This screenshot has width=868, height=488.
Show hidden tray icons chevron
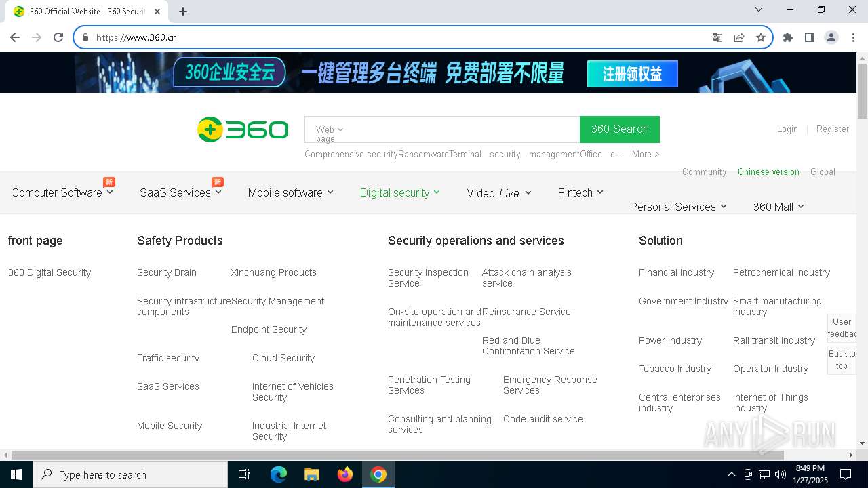pyautogui.click(x=731, y=474)
